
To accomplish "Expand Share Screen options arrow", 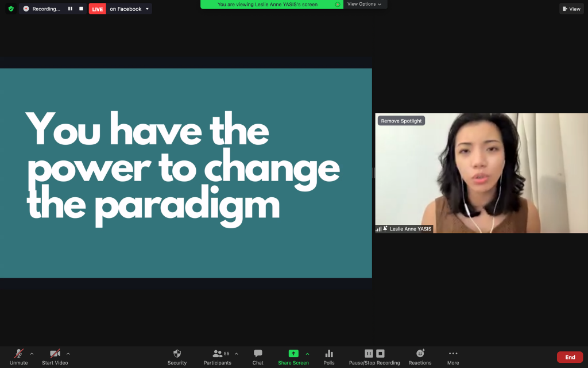I will [x=308, y=354].
